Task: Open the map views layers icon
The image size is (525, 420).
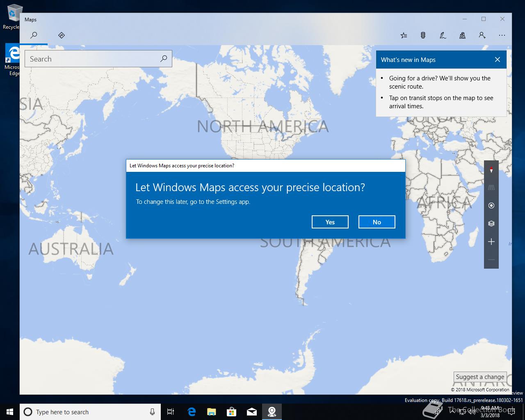Action: pyautogui.click(x=491, y=224)
